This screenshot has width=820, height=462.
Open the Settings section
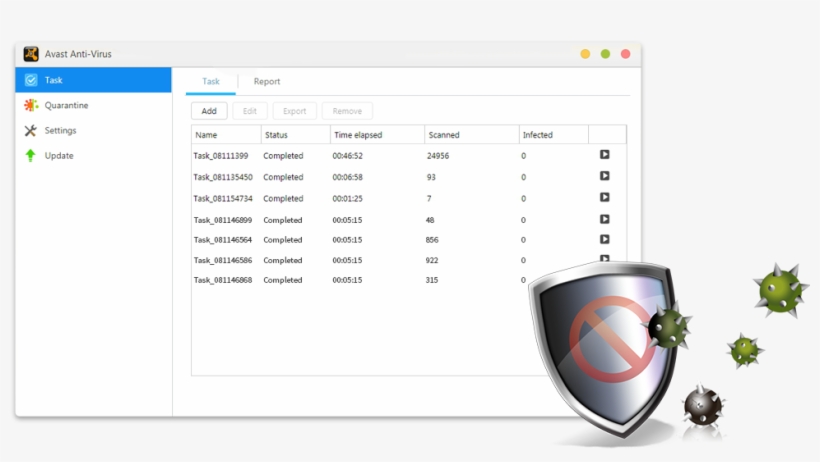click(x=60, y=130)
